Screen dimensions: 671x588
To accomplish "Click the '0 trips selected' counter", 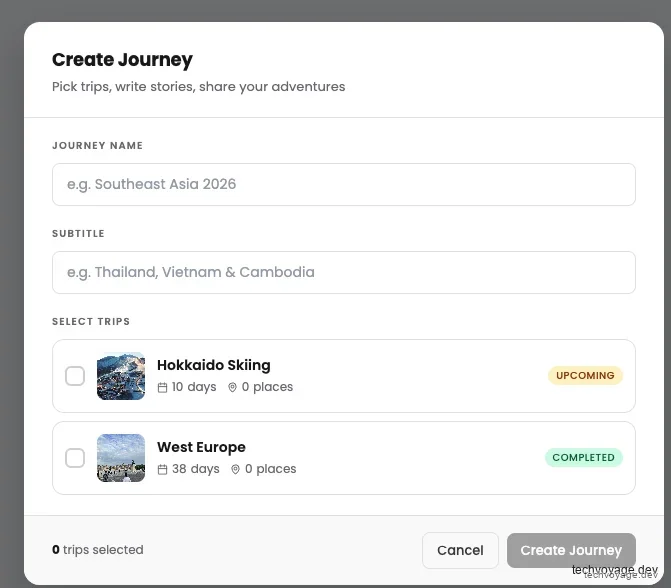I will click(x=98, y=550).
